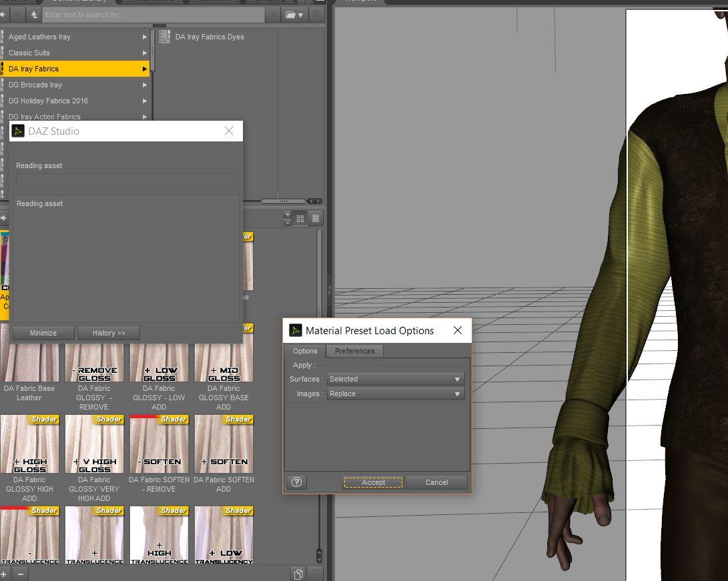
Task: Click the content pane vertical scrollbar
Action: click(x=319, y=394)
